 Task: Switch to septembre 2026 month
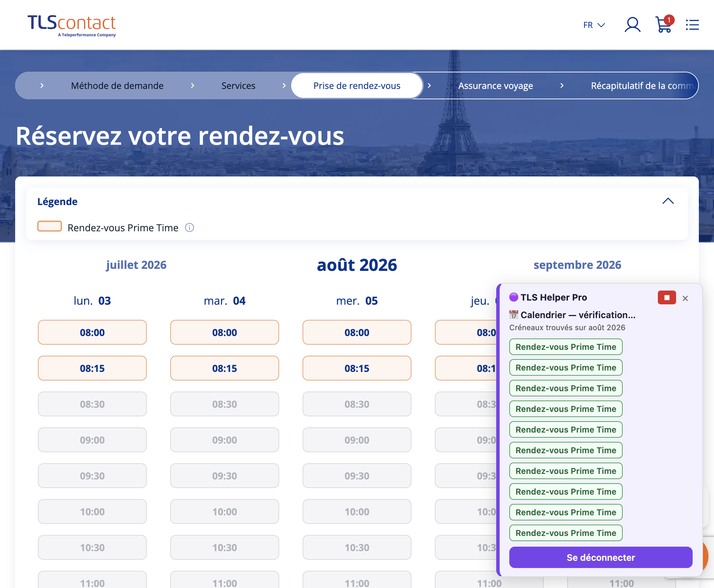577,265
